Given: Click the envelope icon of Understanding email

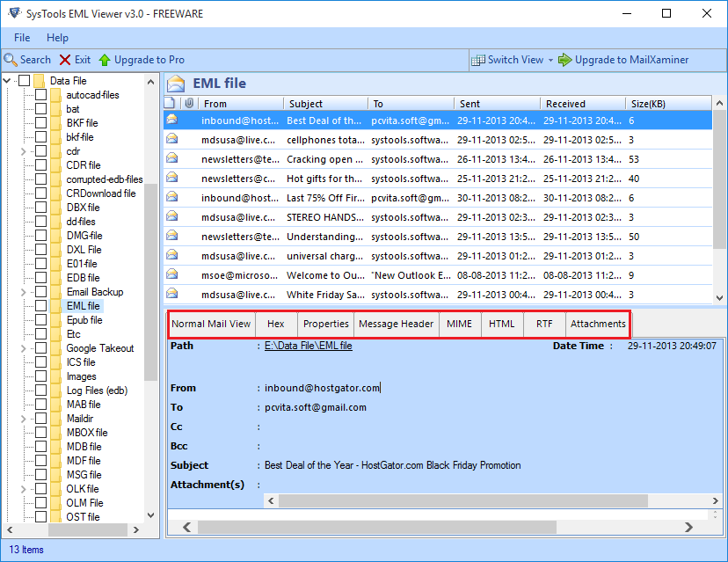Looking at the screenshot, I should (x=172, y=236).
